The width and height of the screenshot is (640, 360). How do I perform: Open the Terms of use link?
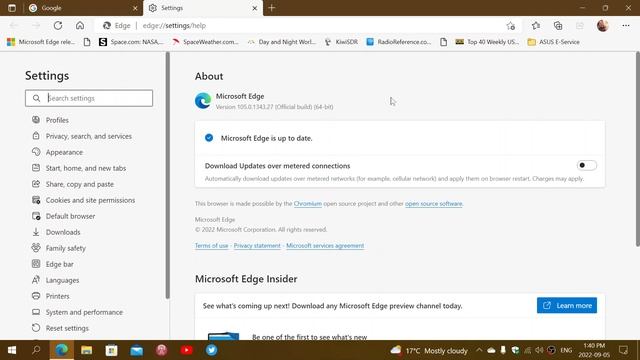[x=211, y=246]
